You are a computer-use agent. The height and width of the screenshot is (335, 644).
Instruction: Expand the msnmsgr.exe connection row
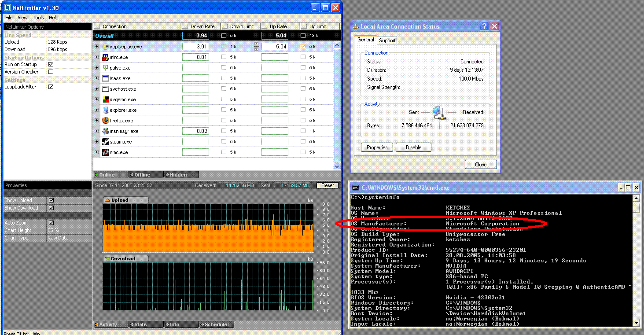point(97,131)
